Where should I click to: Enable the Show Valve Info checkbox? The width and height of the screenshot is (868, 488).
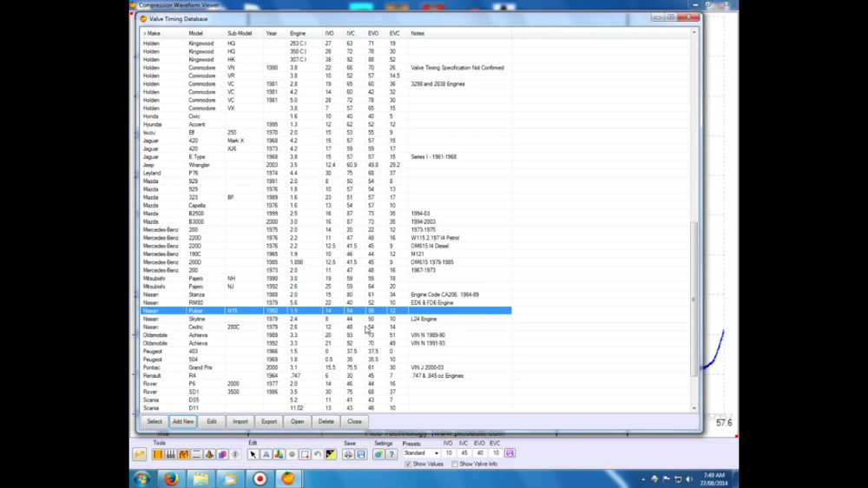tap(455, 465)
